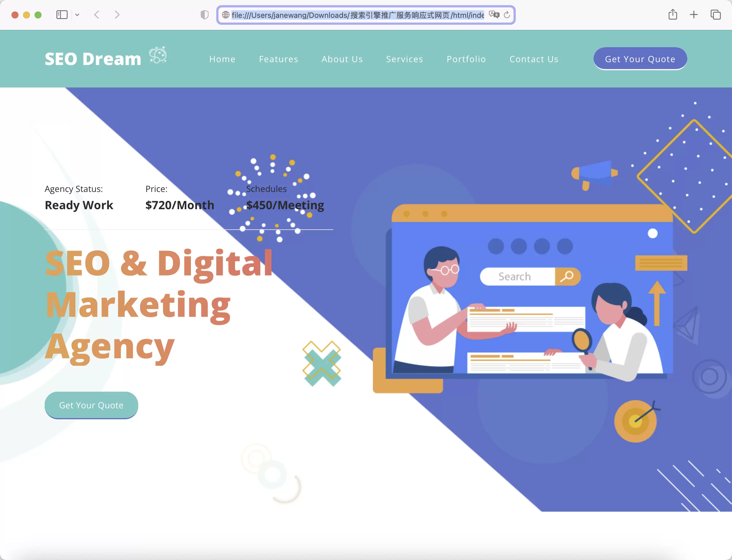Click the brain/connectivity icon next to logo

158,56
